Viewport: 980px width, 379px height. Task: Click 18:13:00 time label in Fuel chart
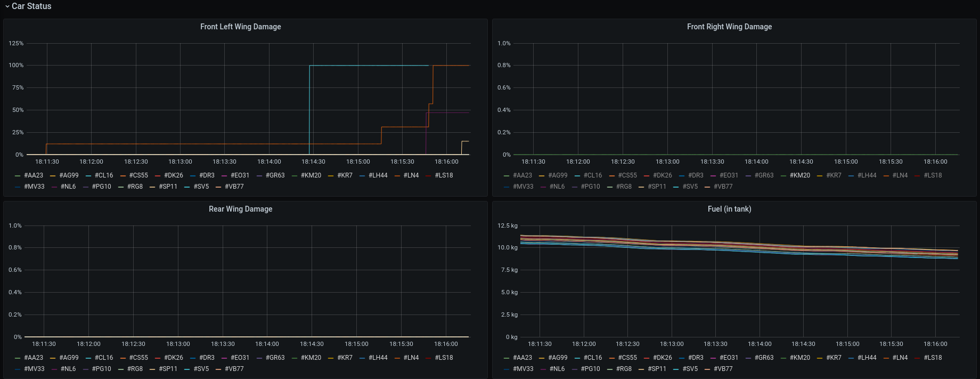[x=672, y=344]
